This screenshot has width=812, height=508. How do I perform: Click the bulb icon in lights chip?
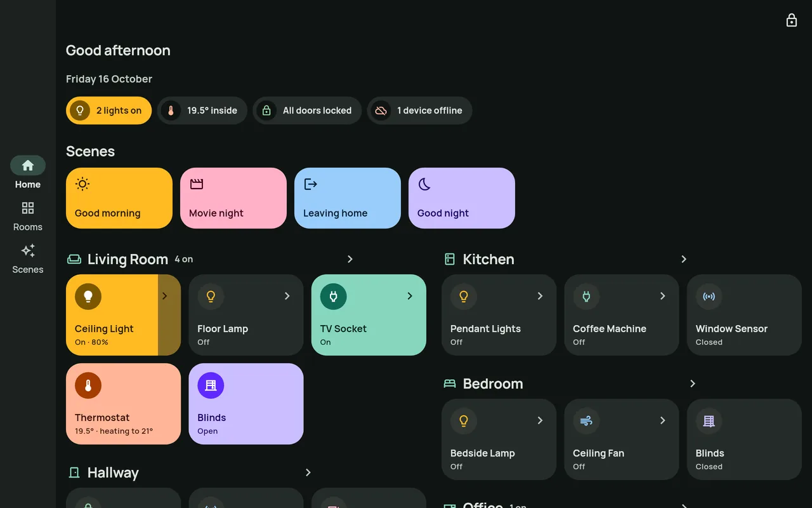tap(79, 110)
